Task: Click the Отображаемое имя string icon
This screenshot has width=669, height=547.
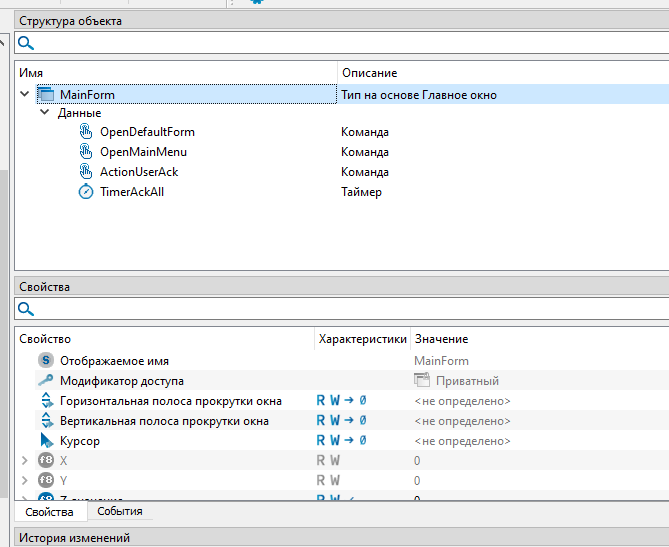Action: coord(46,361)
